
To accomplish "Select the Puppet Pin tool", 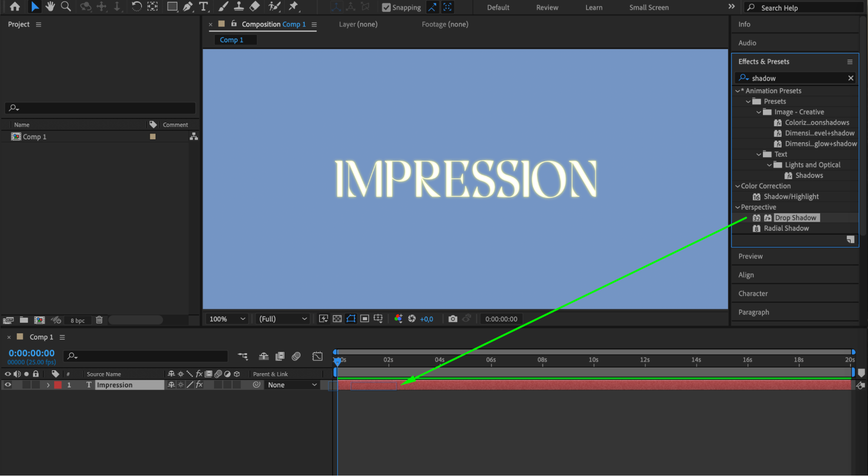I will (294, 6).
